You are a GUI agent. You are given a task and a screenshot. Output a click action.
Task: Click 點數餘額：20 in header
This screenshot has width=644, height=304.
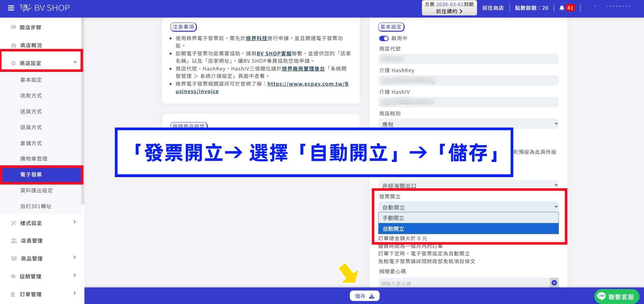(532, 8)
